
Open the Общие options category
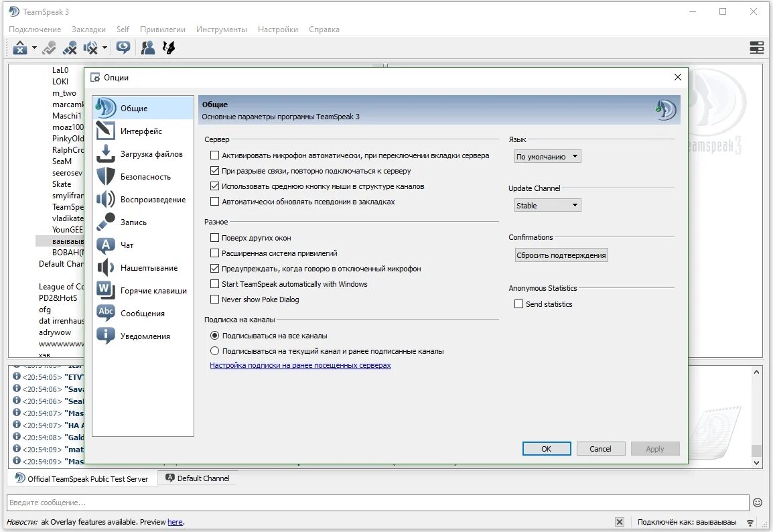143,108
